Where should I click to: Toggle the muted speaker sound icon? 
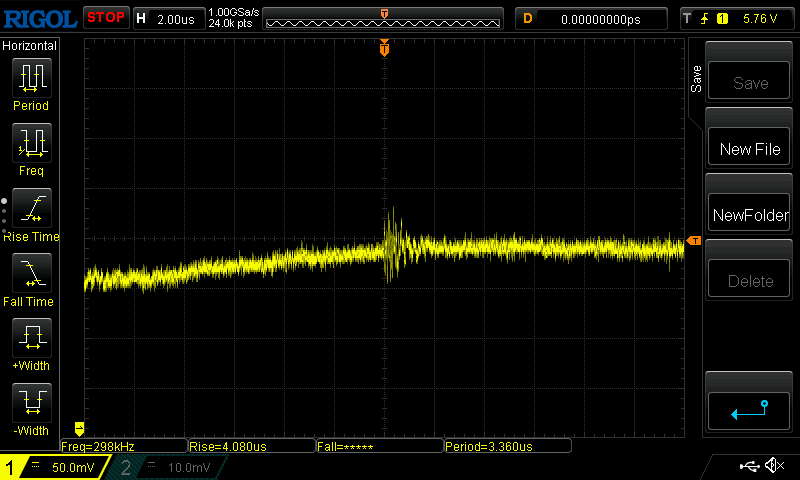[x=774, y=465]
